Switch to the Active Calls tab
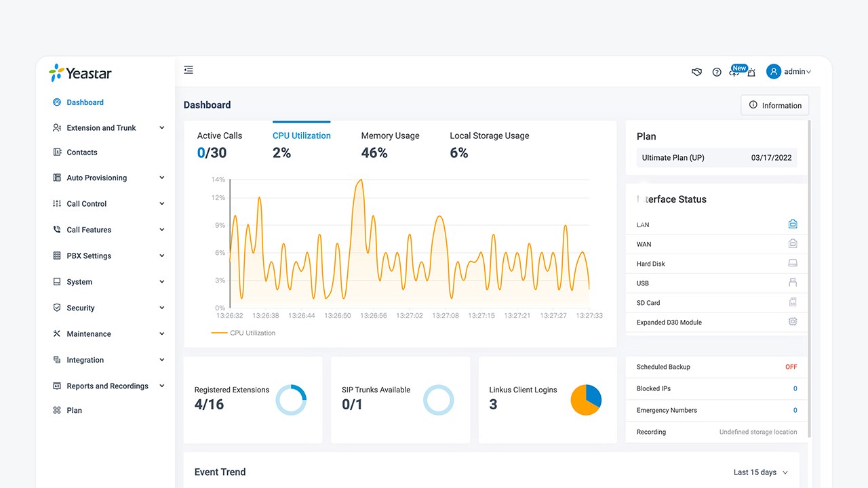 pyautogui.click(x=220, y=145)
